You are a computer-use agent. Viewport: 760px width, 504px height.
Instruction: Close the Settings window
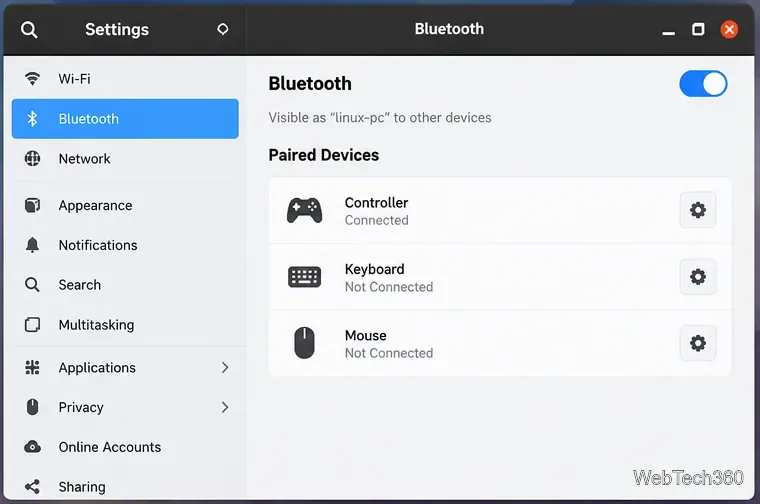tap(729, 30)
